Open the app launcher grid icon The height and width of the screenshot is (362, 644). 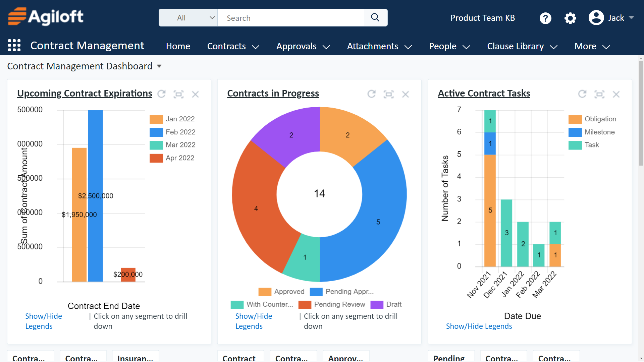[14, 45]
